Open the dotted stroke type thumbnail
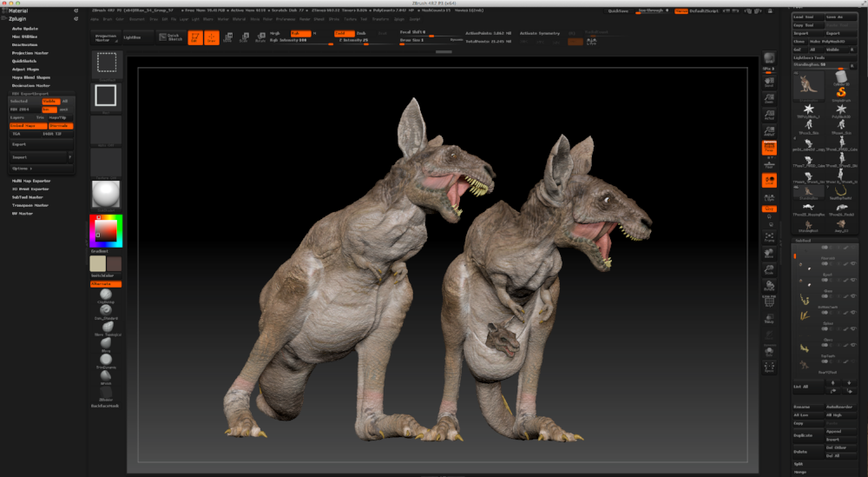Screen dimensions: 868x477 tap(106, 63)
